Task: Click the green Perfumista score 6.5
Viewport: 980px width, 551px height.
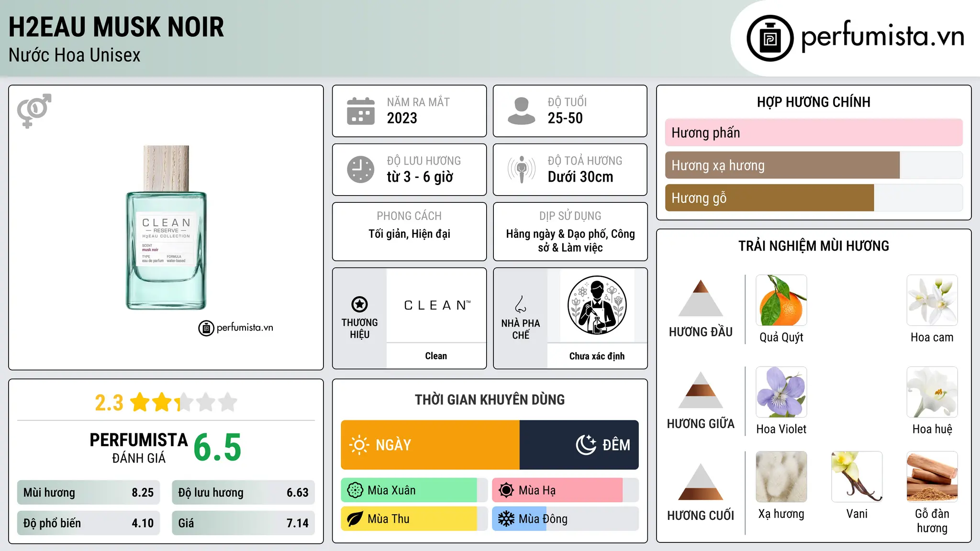Action: click(218, 448)
